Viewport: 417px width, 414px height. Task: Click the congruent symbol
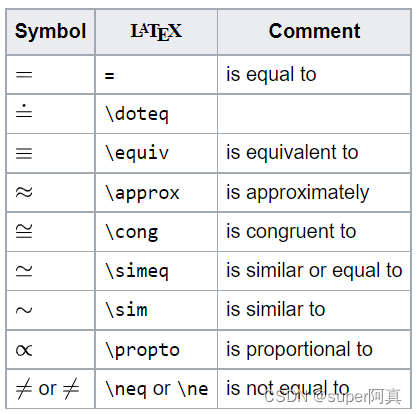point(24,231)
